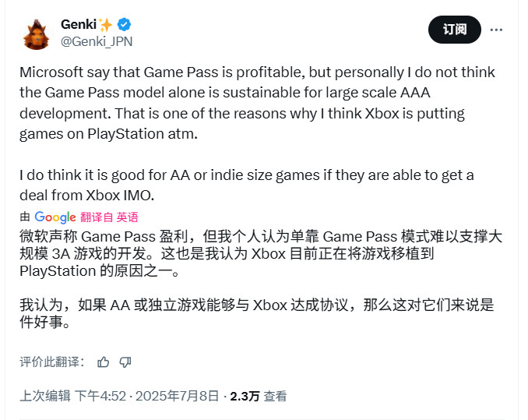This screenshot has width=528, height=420.
Task: Open the three-dot more options menu
Action: (x=496, y=30)
